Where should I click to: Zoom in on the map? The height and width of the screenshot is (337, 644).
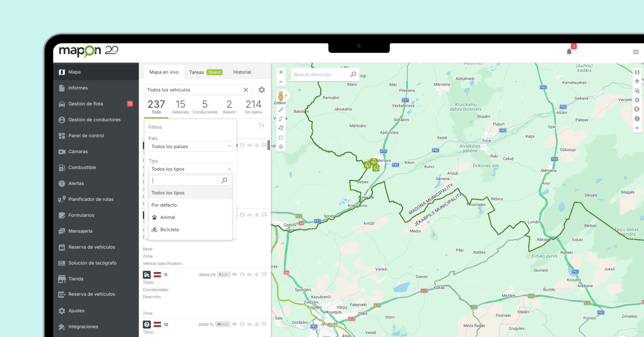pos(281,72)
